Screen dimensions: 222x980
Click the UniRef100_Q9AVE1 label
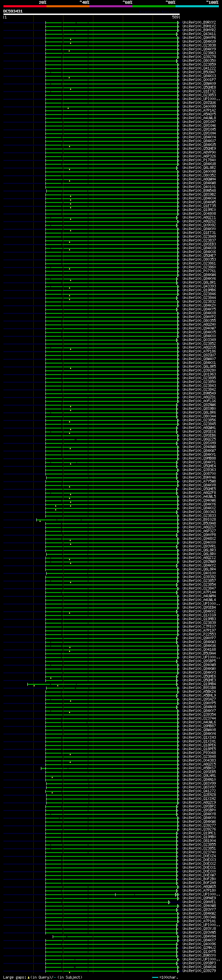199,902
